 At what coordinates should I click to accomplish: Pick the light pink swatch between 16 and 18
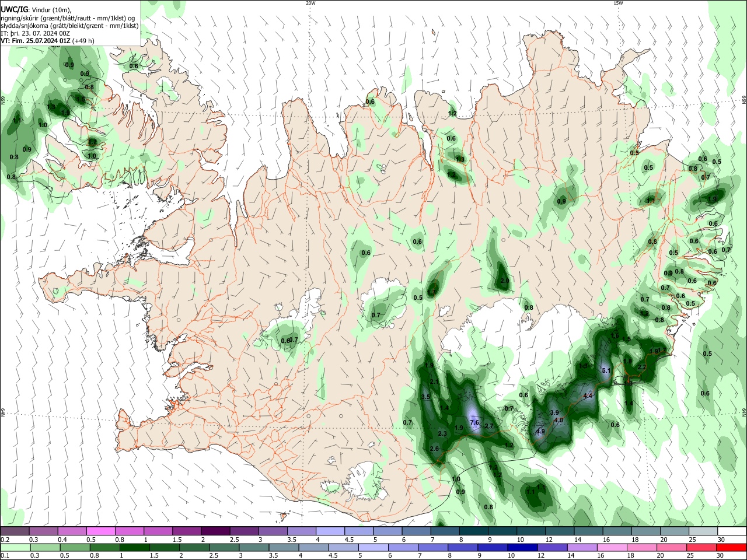(x=612, y=548)
